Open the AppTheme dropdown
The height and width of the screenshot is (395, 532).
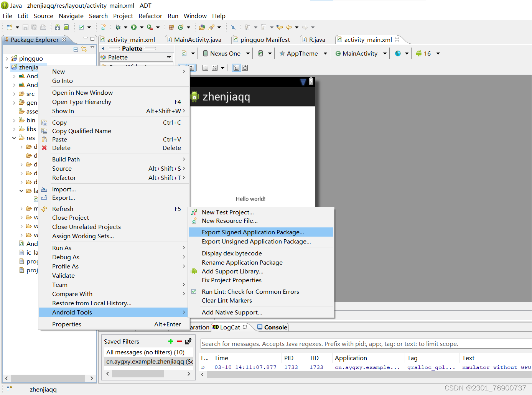(325, 54)
